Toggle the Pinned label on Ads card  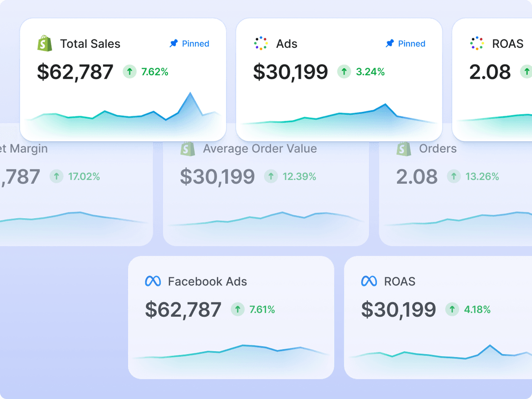point(411,44)
